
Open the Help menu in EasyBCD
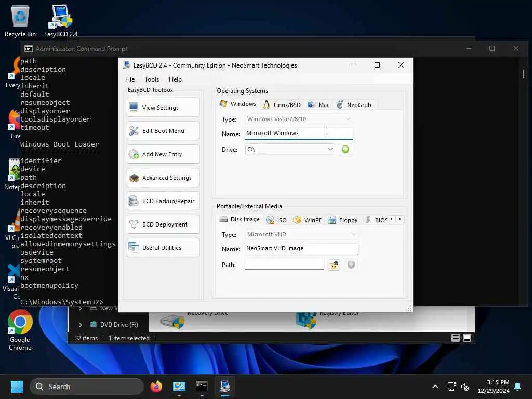coord(175,79)
